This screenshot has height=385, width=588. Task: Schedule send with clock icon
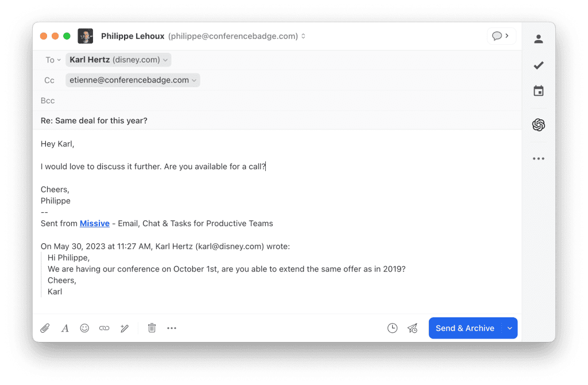[392, 328]
